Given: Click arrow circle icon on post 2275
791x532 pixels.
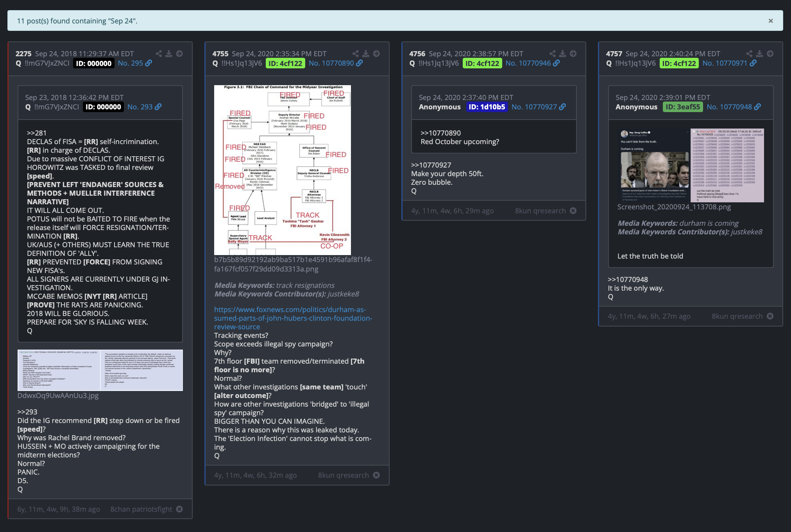Looking at the screenshot, I should coord(179,54).
